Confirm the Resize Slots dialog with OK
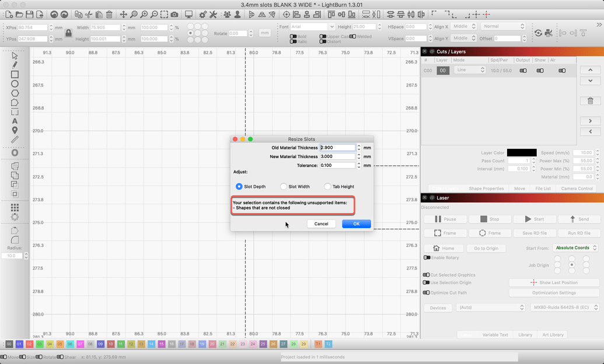This screenshot has height=364, width=604. pos(356,223)
